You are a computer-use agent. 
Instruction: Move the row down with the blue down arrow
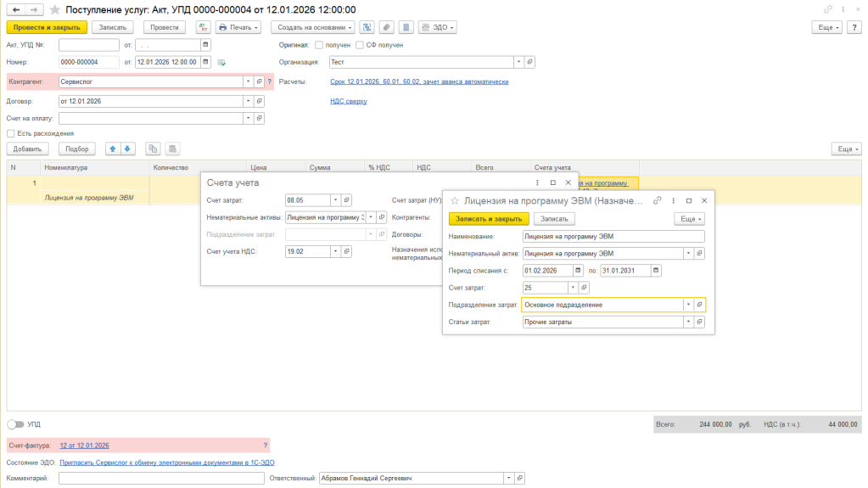pyautogui.click(x=127, y=149)
